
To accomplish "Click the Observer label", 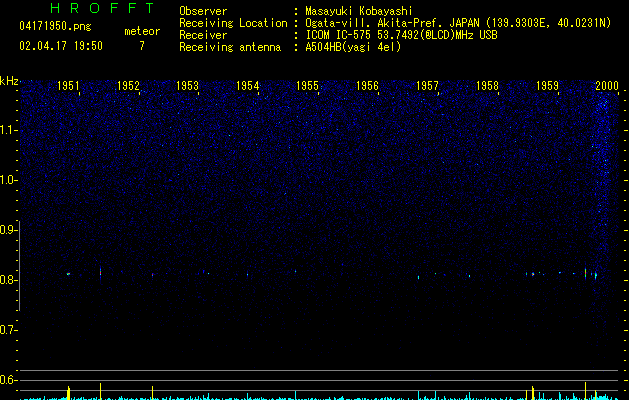I will [x=203, y=11].
